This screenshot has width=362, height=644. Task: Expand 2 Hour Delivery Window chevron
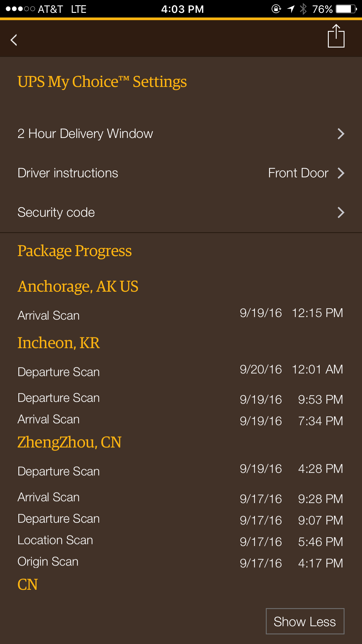tap(341, 134)
